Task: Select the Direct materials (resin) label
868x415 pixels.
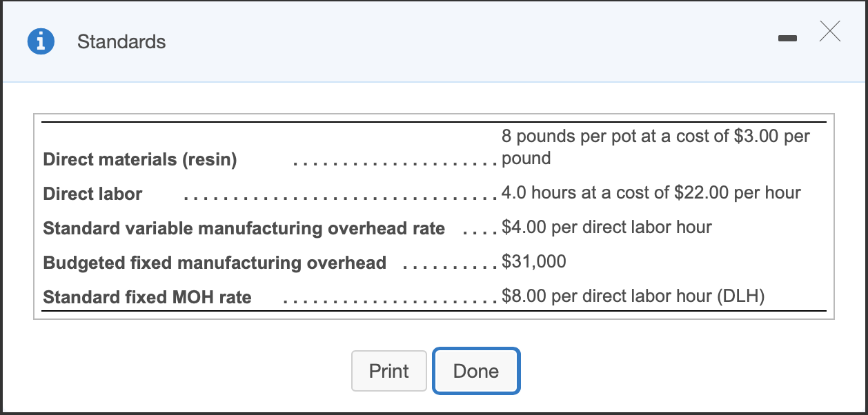Action: coord(140,160)
